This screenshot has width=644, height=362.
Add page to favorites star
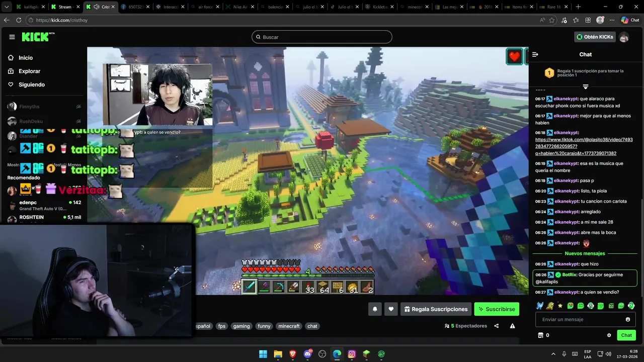click(552, 20)
